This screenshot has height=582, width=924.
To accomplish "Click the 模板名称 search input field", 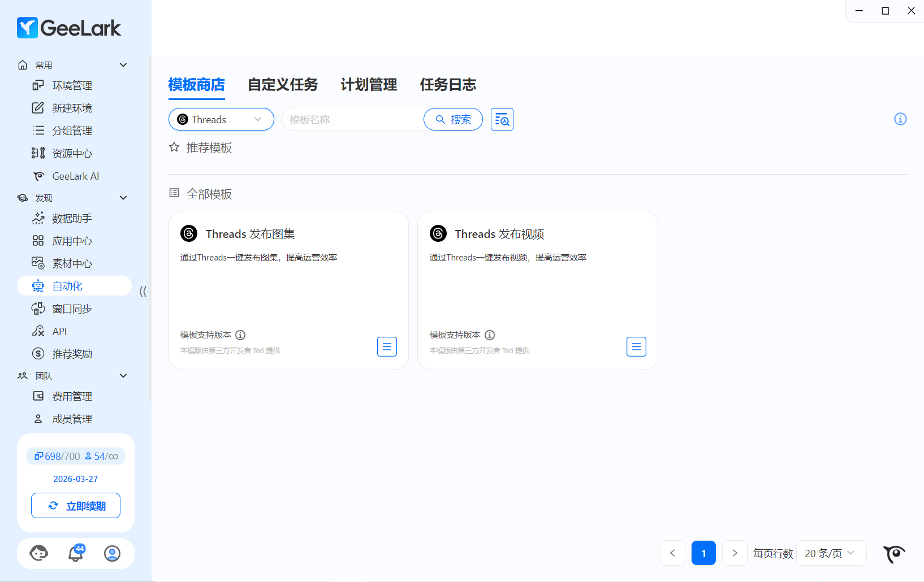I will [353, 119].
